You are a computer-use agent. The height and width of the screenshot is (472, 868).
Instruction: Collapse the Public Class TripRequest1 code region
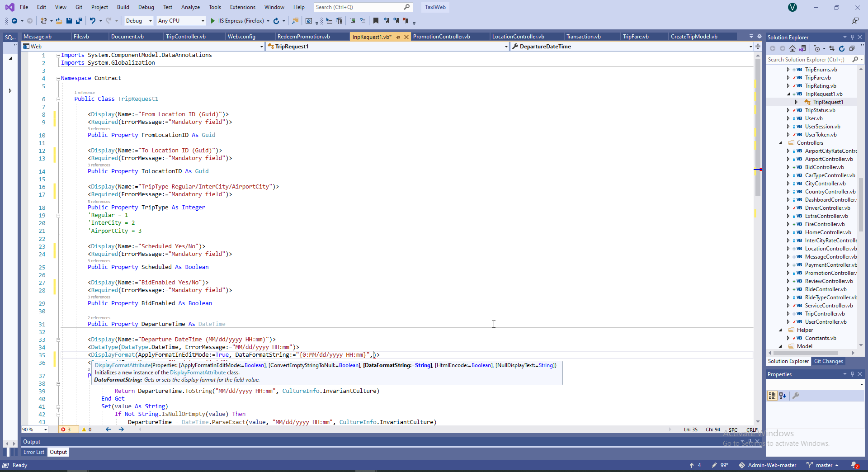tap(58, 99)
